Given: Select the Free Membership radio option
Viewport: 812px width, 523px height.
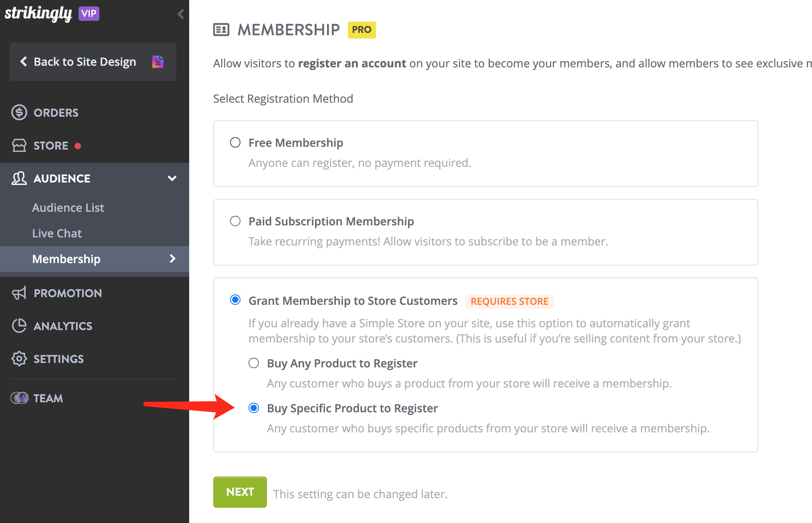Looking at the screenshot, I should coord(235,143).
